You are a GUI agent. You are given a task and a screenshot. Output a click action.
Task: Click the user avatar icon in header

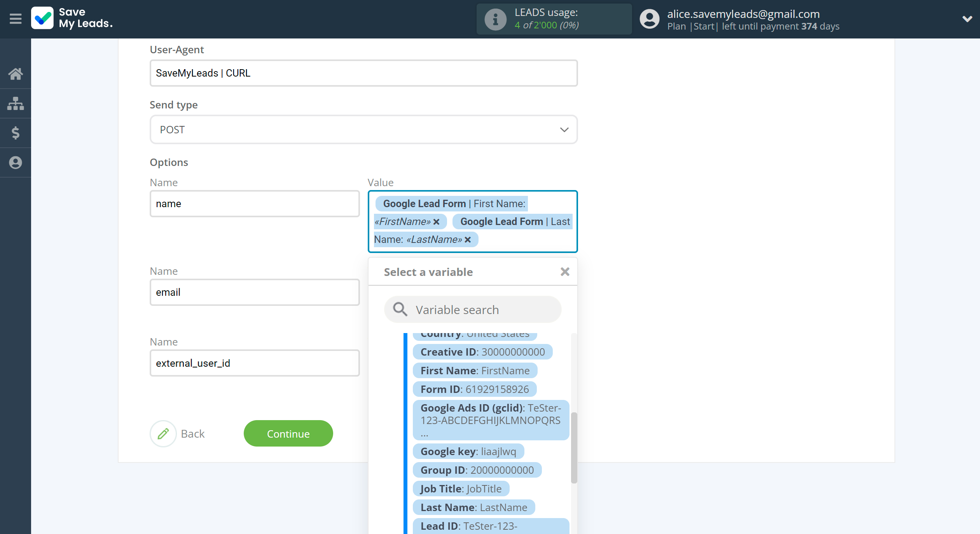point(650,19)
